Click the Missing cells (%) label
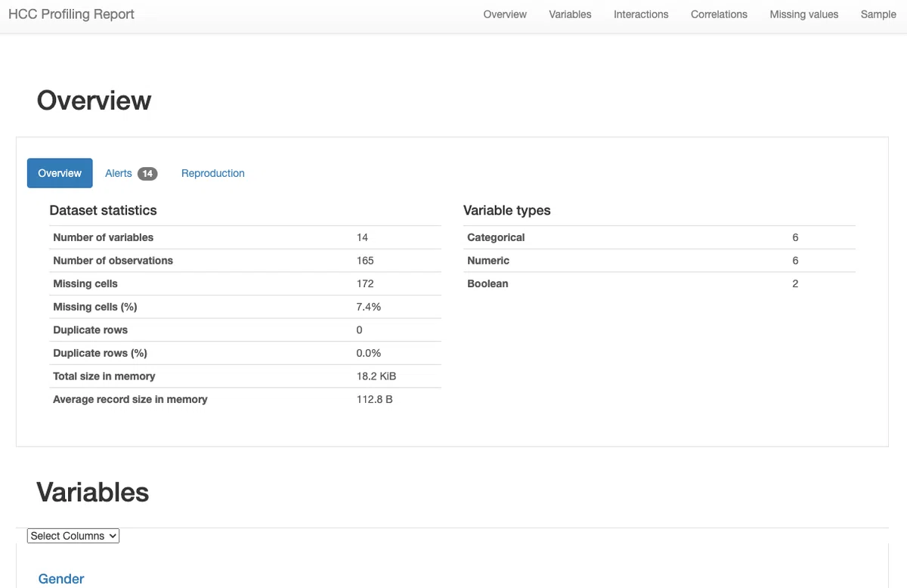 [x=95, y=307]
